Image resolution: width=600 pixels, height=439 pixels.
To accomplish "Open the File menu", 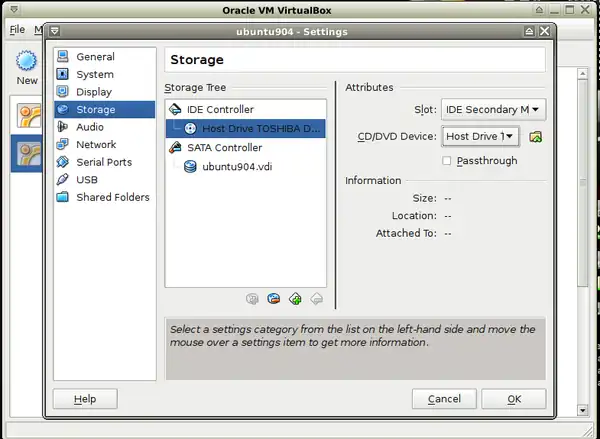I will 16,30.
